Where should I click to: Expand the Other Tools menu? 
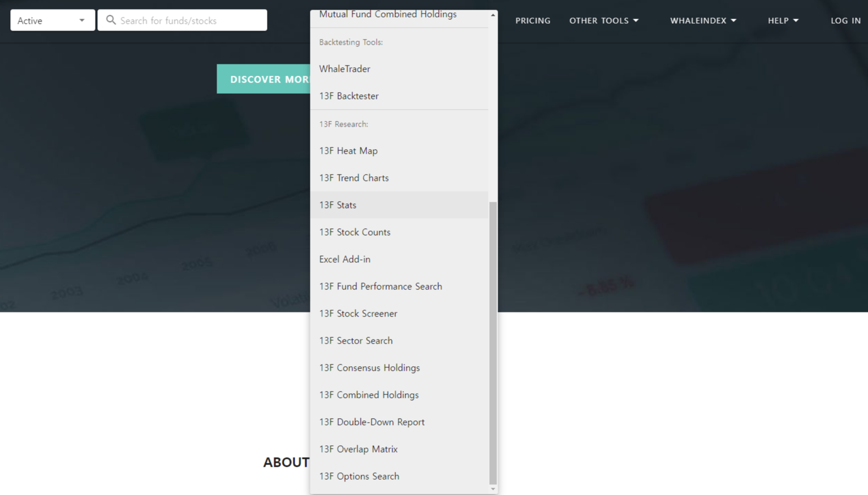click(604, 20)
